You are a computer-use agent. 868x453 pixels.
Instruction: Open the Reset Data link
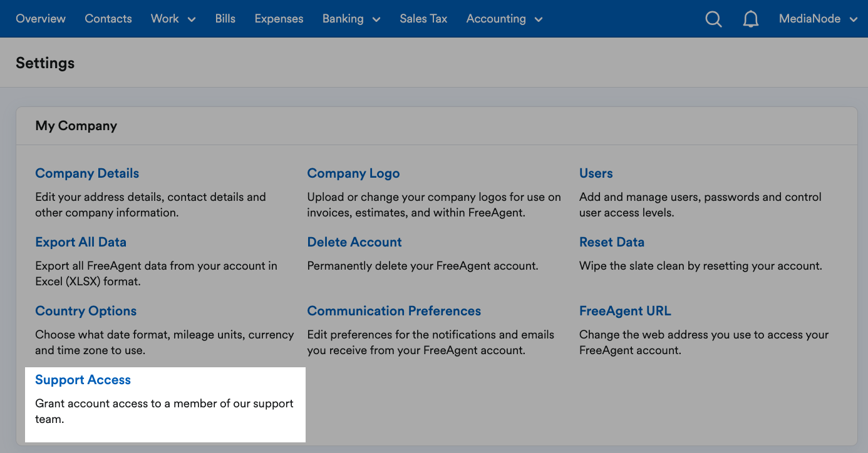pos(612,242)
